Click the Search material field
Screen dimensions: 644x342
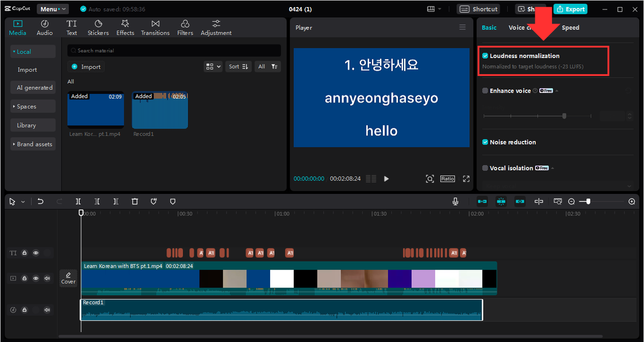click(x=174, y=50)
